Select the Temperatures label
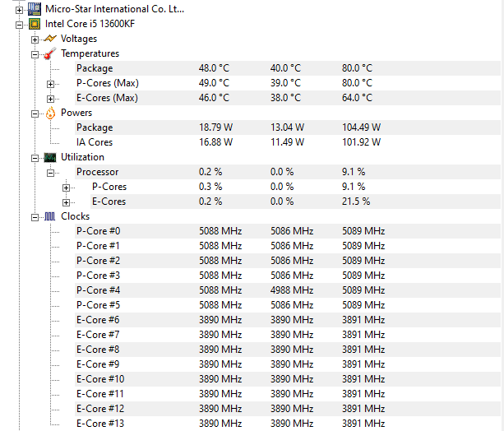 pyautogui.click(x=90, y=53)
